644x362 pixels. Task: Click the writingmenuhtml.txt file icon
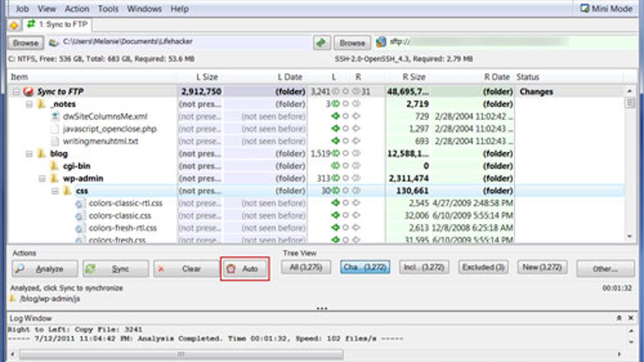click(x=54, y=141)
